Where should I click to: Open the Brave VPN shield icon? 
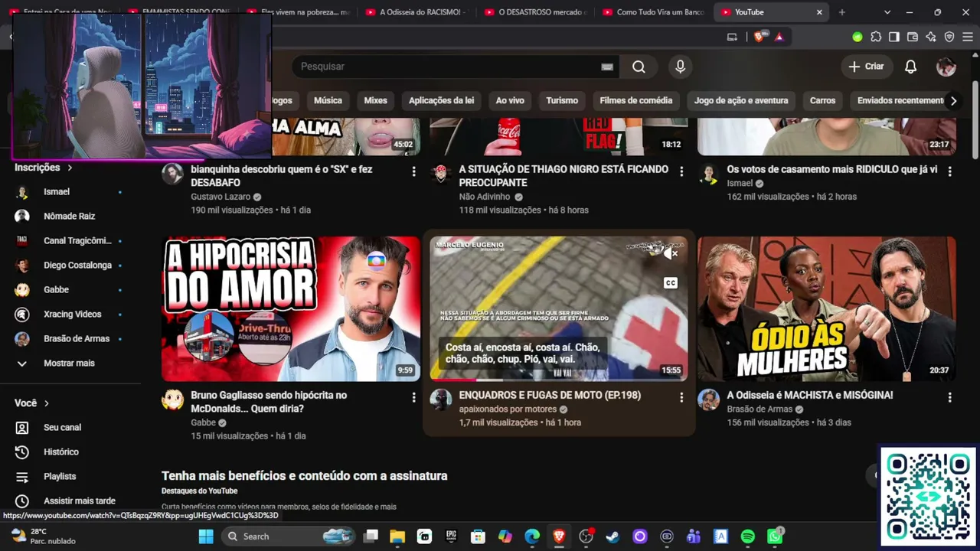tap(949, 37)
